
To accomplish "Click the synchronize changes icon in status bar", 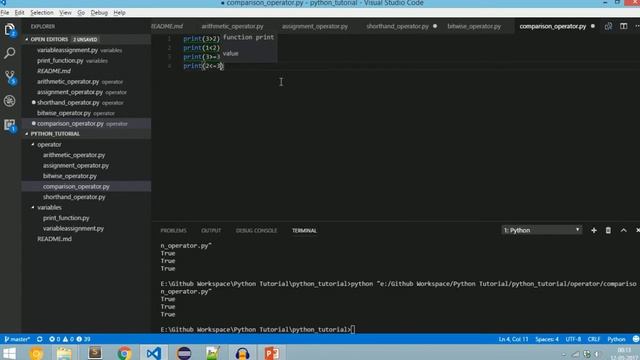I will (x=40, y=339).
